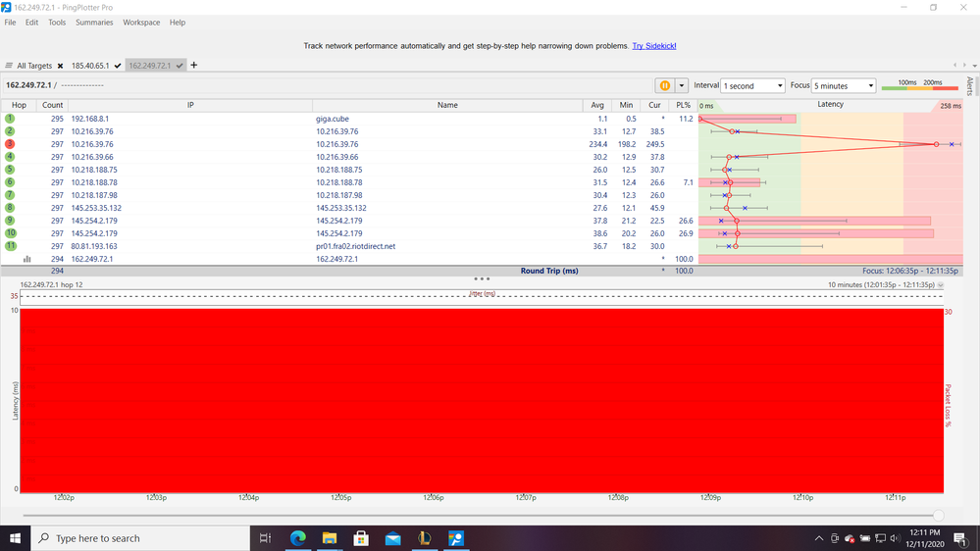Select hop 8 green circle icon
980x551 pixels.
[x=10, y=208]
